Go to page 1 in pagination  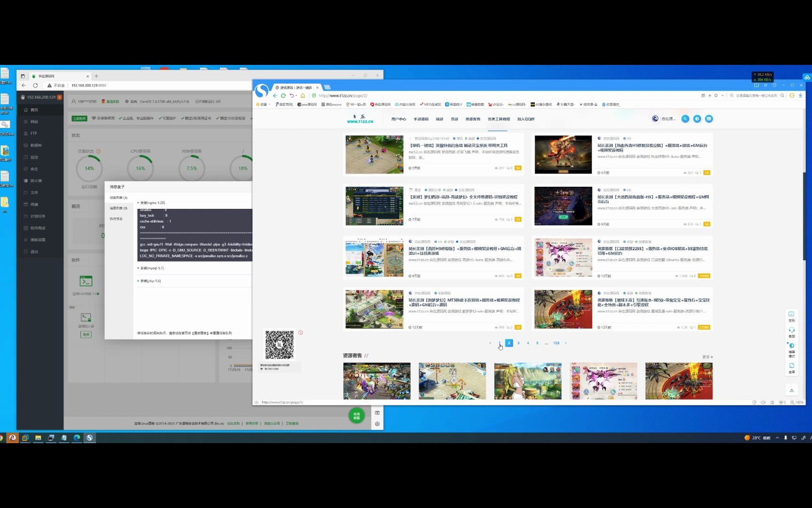click(x=499, y=343)
